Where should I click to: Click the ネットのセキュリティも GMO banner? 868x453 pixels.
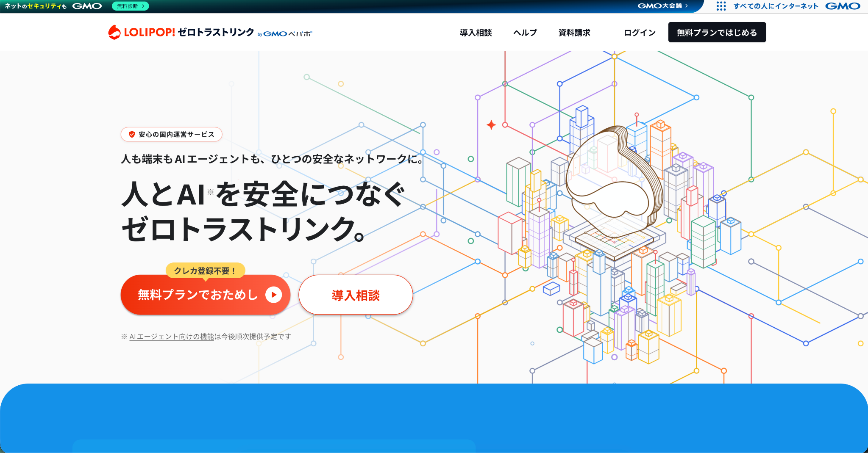coord(53,6)
